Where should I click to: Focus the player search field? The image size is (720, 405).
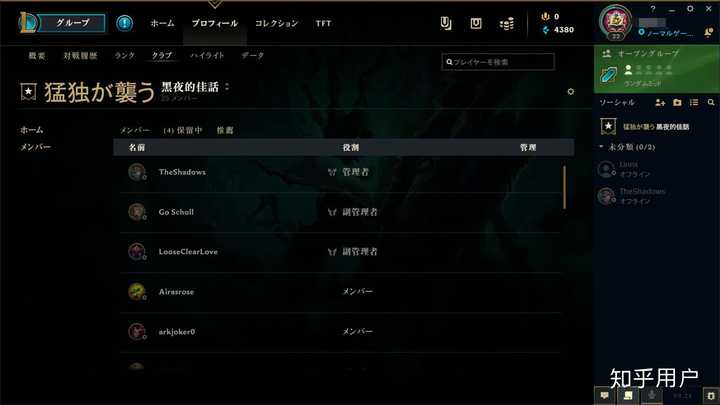498,62
